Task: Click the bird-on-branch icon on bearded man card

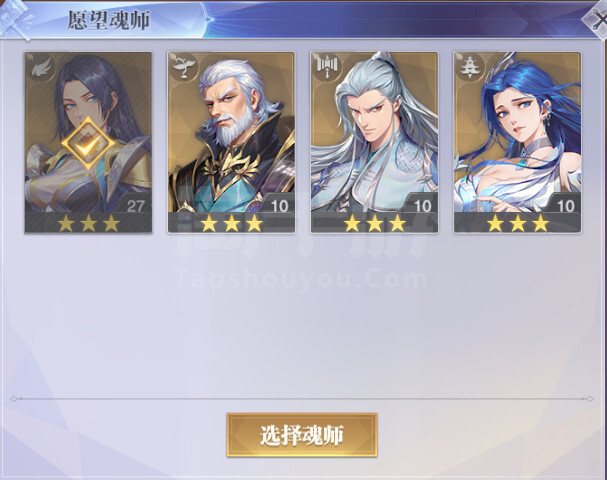Action: (184, 67)
